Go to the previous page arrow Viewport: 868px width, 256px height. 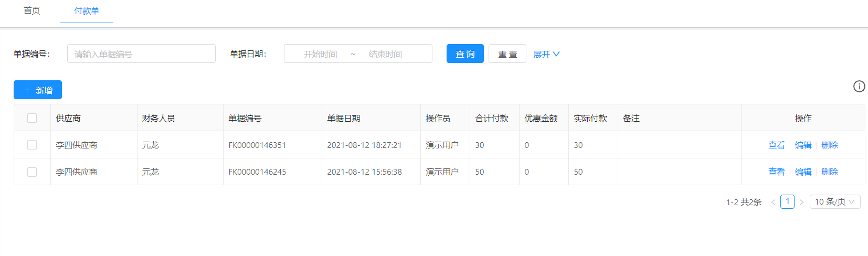point(773,202)
